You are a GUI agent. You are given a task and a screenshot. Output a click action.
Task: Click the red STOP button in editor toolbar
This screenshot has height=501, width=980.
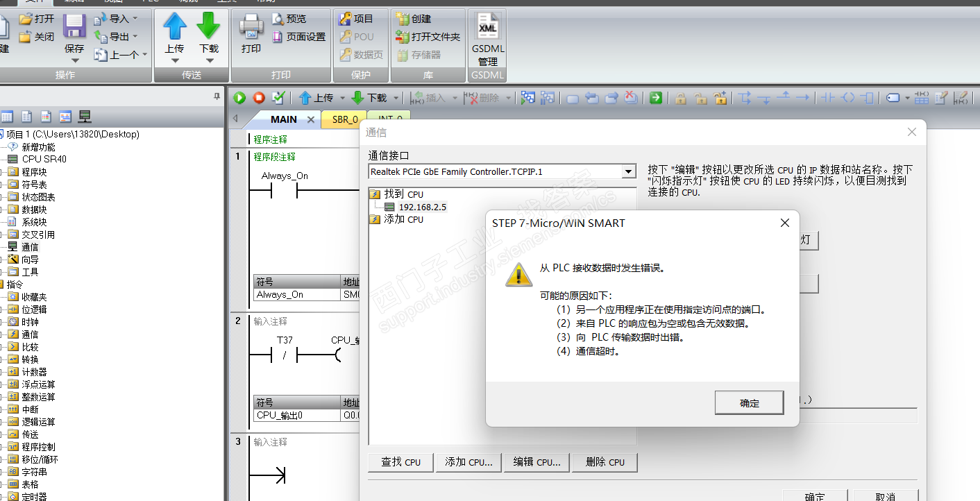pyautogui.click(x=259, y=98)
